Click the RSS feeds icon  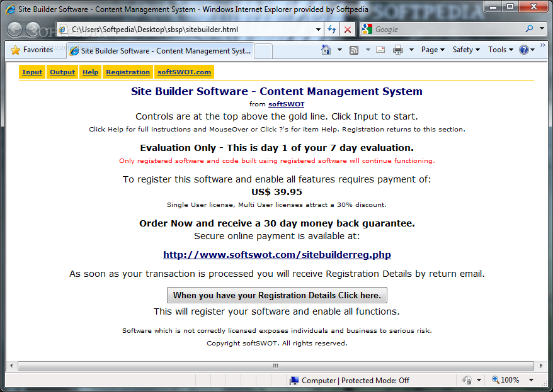pos(354,50)
